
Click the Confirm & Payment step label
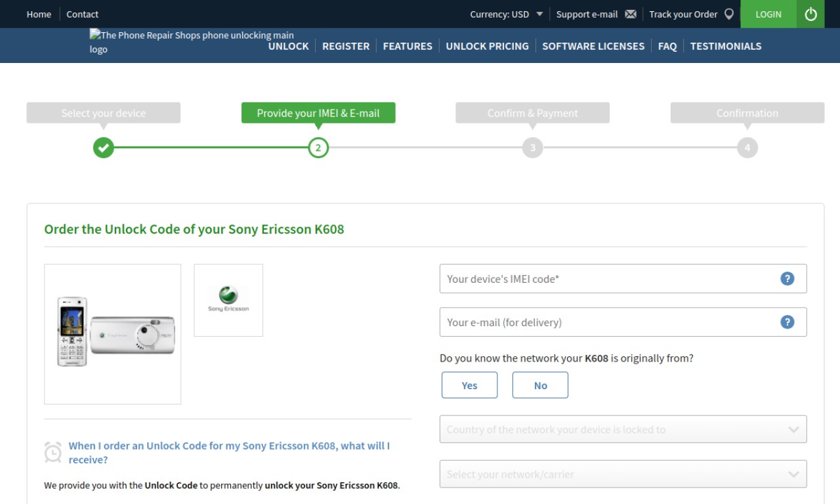click(x=533, y=113)
